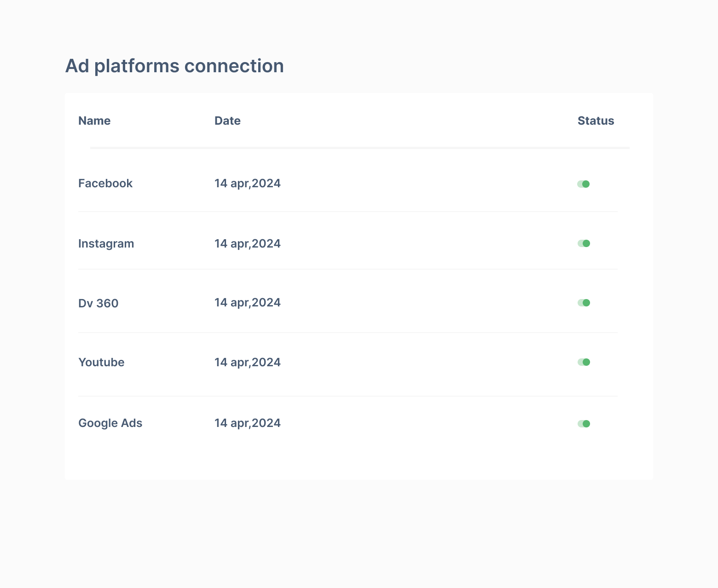
Task: Click the Ad platforms connection heading
Action: pyautogui.click(x=174, y=66)
